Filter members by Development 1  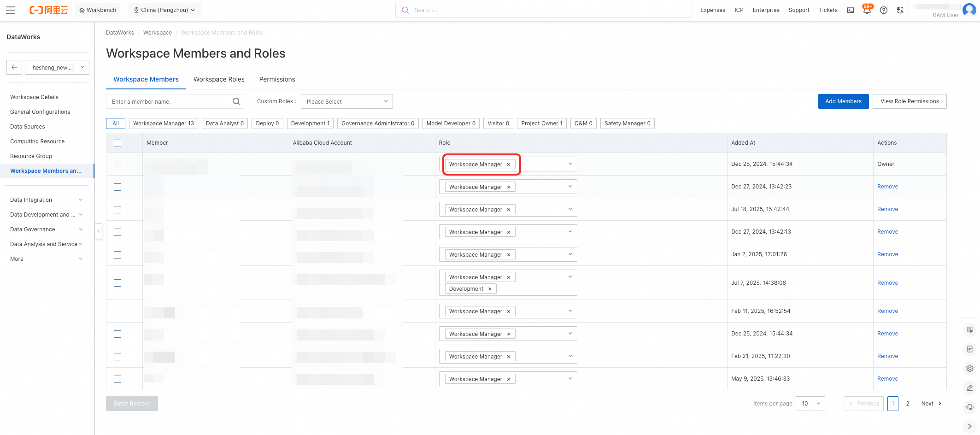[x=310, y=123]
